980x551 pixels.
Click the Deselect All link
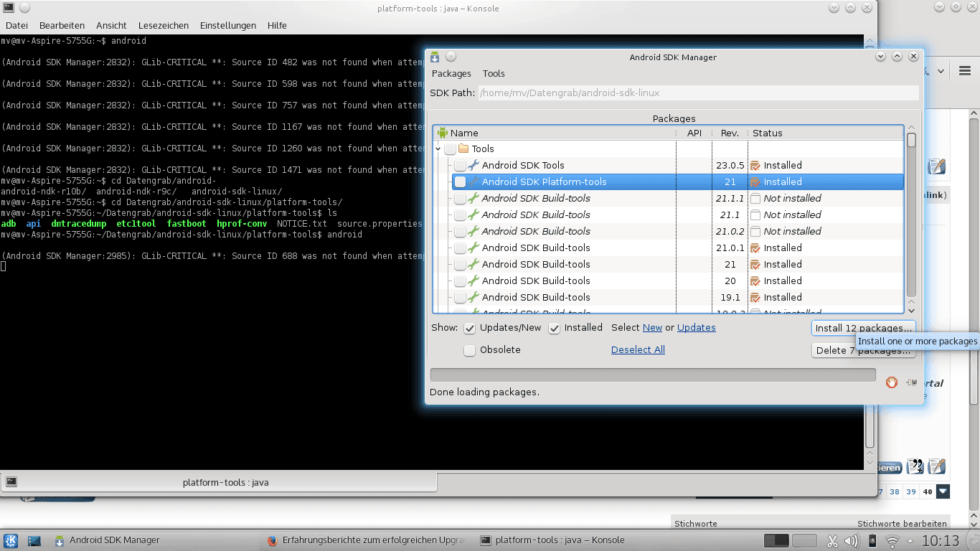(638, 349)
